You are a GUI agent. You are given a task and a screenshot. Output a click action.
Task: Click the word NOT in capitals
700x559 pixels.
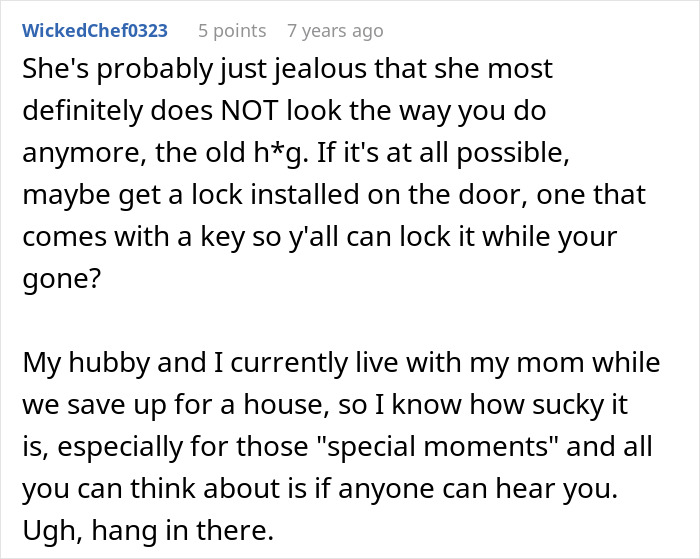click(x=250, y=110)
